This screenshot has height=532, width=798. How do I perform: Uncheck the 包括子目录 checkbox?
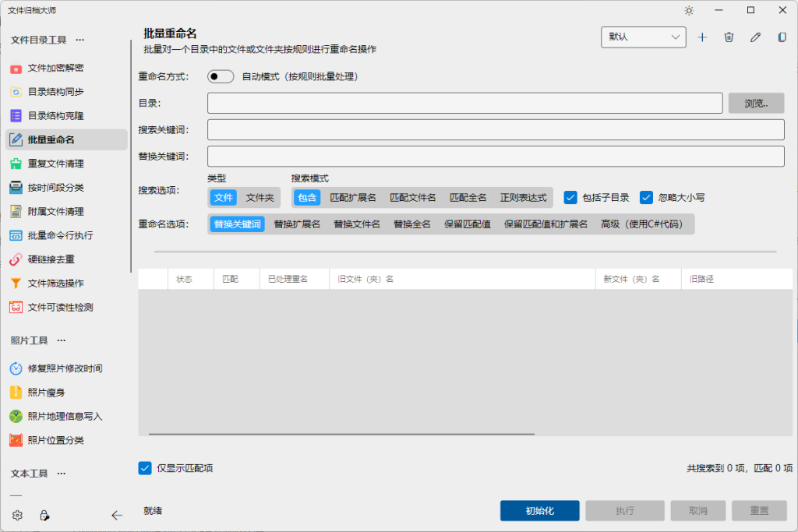571,197
